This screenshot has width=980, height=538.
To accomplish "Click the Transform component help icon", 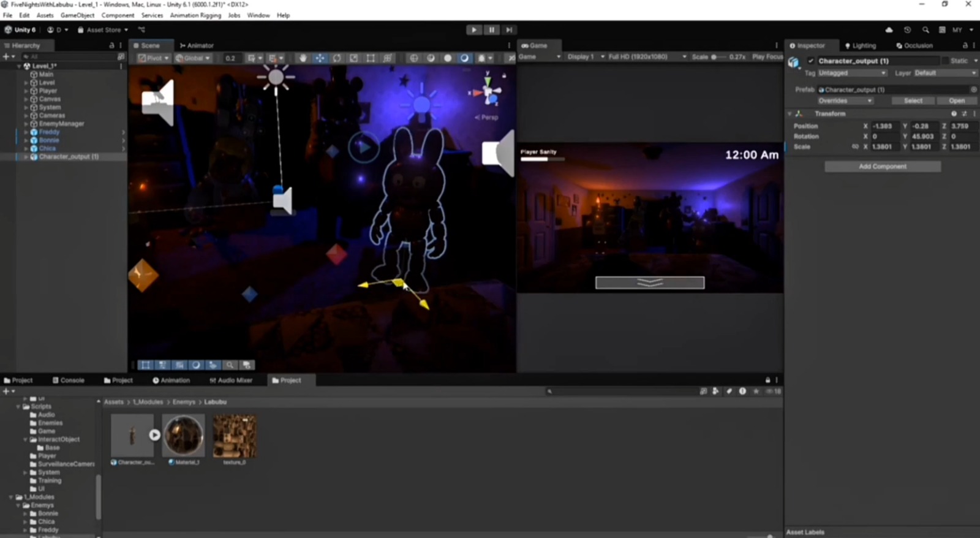I will point(954,113).
